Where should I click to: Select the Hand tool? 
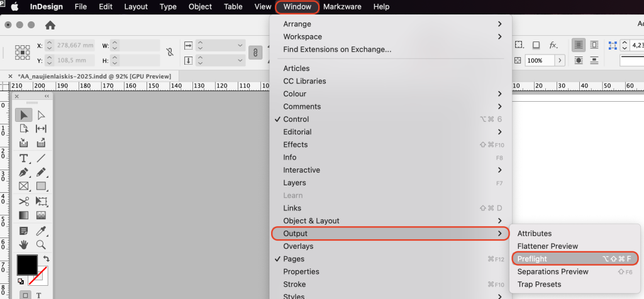click(x=24, y=244)
